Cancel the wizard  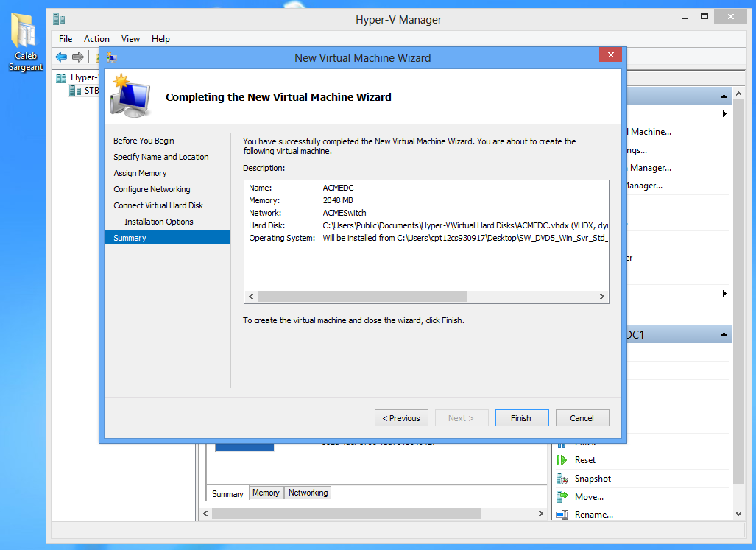(582, 418)
